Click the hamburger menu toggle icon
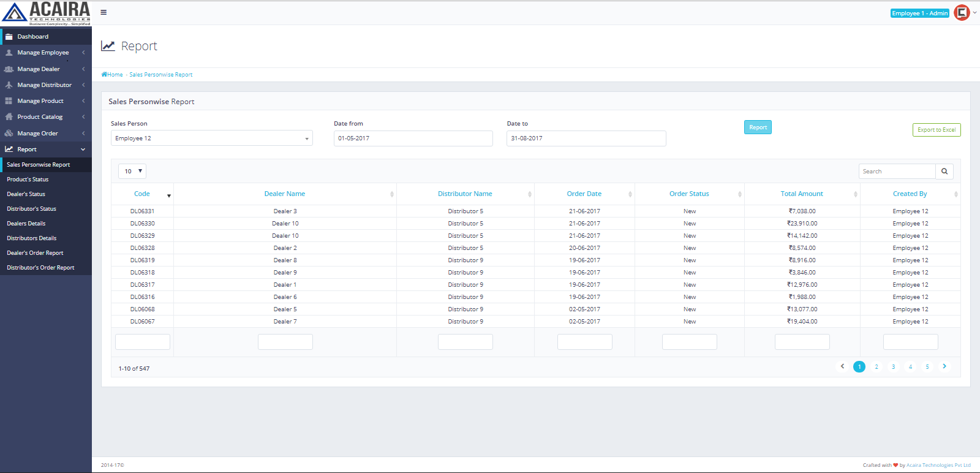The height and width of the screenshot is (473, 980). [104, 12]
